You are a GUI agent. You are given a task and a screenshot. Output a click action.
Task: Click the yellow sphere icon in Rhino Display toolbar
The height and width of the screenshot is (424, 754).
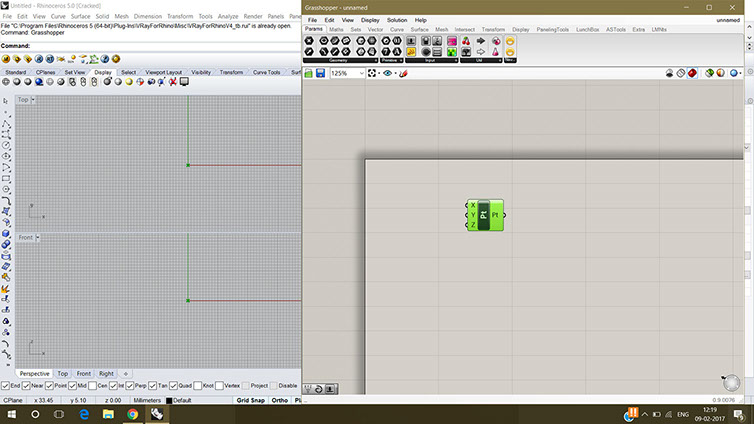point(129,82)
